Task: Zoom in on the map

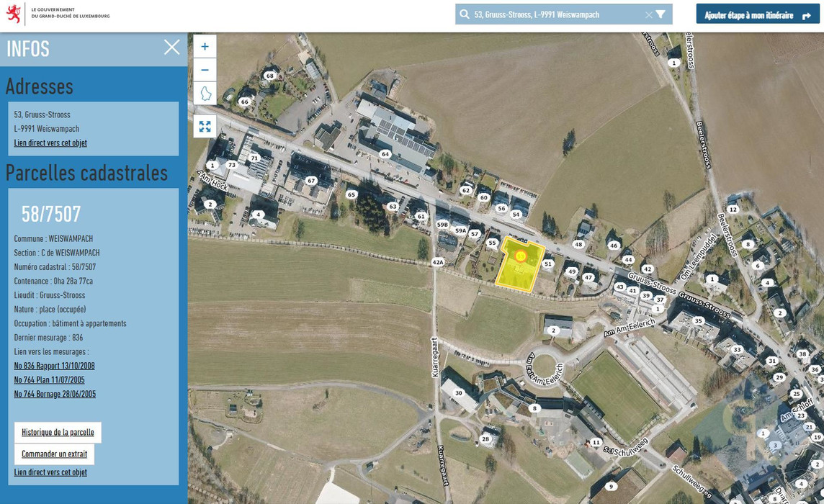Action: coord(205,47)
